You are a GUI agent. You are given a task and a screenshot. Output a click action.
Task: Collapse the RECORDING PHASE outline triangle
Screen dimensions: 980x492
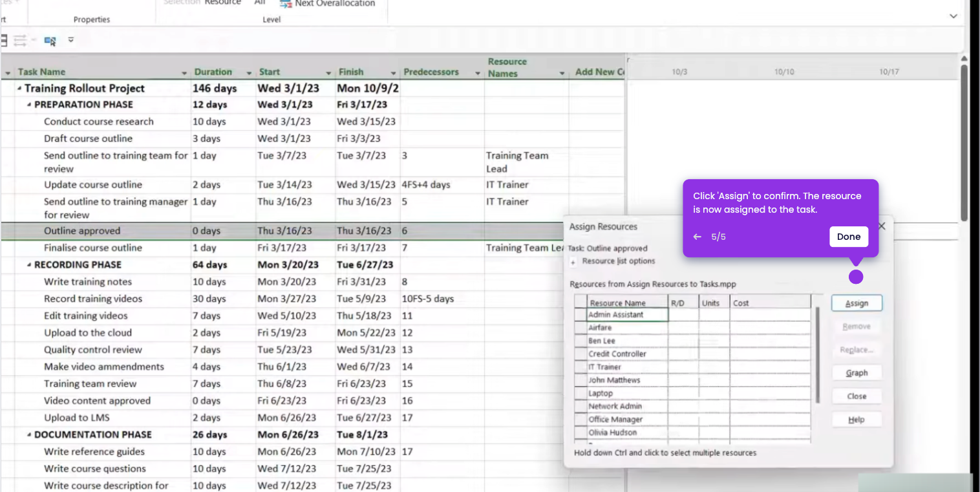29,265
